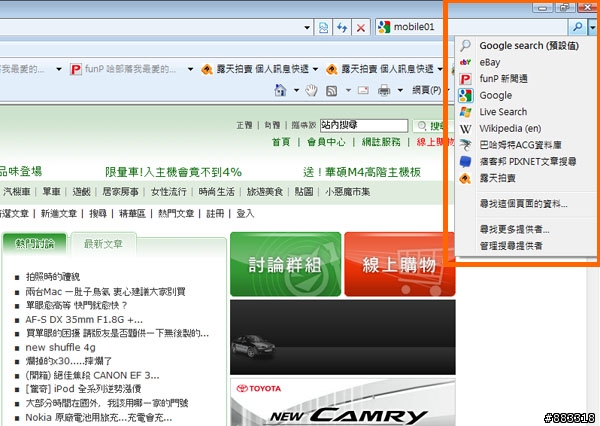This screenshot has width=600, height=426.
Task: Open 單車 category in nav bar
Action: [52, 191]
